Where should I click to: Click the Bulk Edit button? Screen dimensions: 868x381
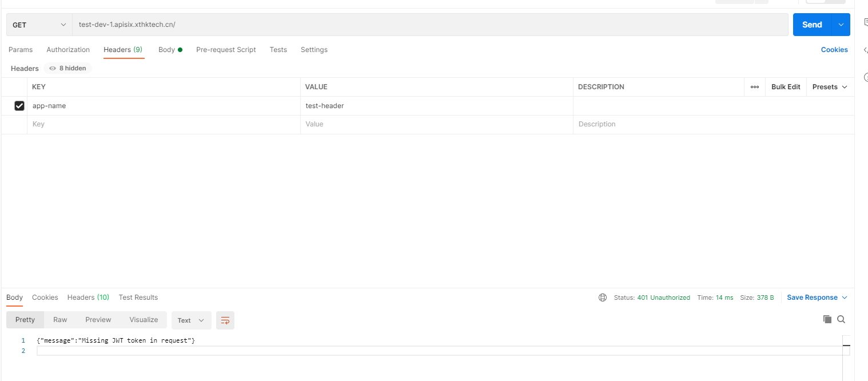click(786, 86)
